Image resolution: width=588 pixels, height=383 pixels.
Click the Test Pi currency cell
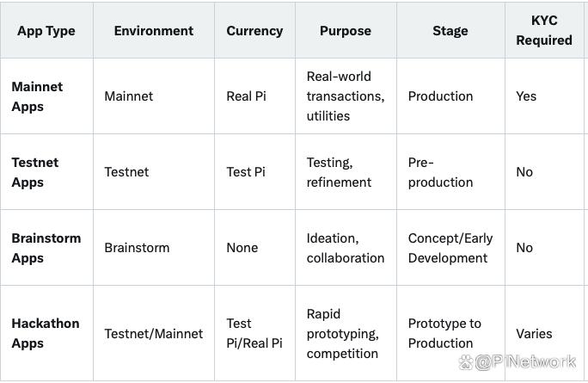245,172
